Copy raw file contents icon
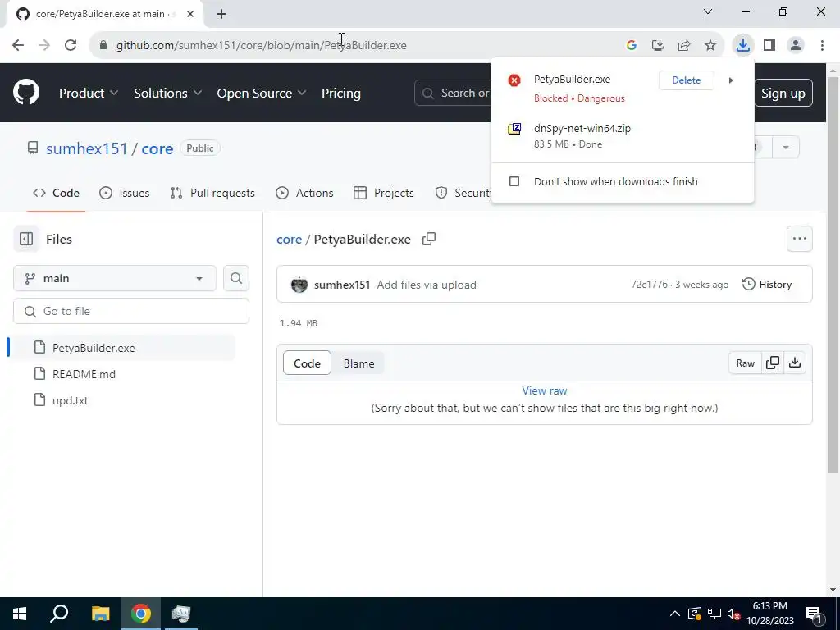Image resolution: width=840 pixels, height=630 pixels. pos(773,363)
